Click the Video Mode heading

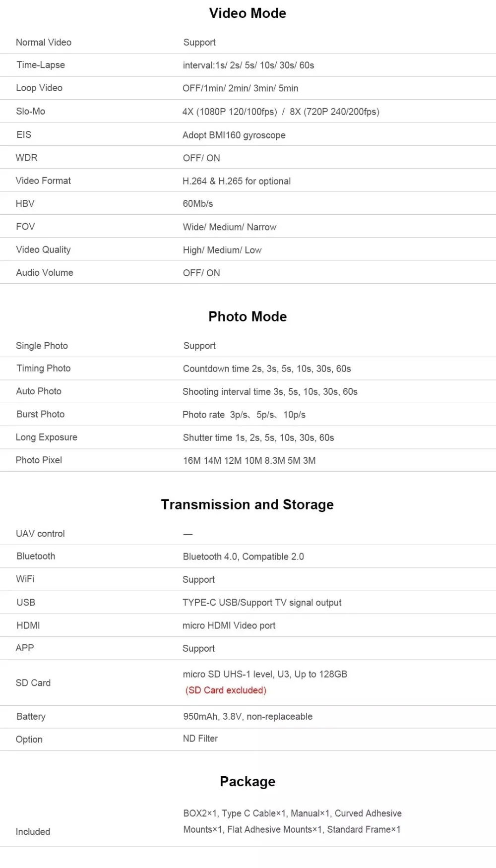pyautogui.click(x=248, y=13)
